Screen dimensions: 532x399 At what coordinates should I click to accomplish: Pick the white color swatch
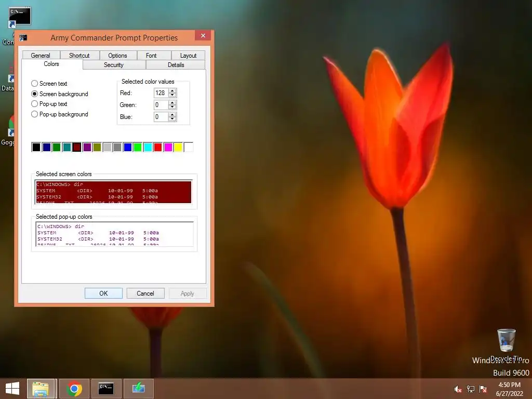(x=188, y=147)
